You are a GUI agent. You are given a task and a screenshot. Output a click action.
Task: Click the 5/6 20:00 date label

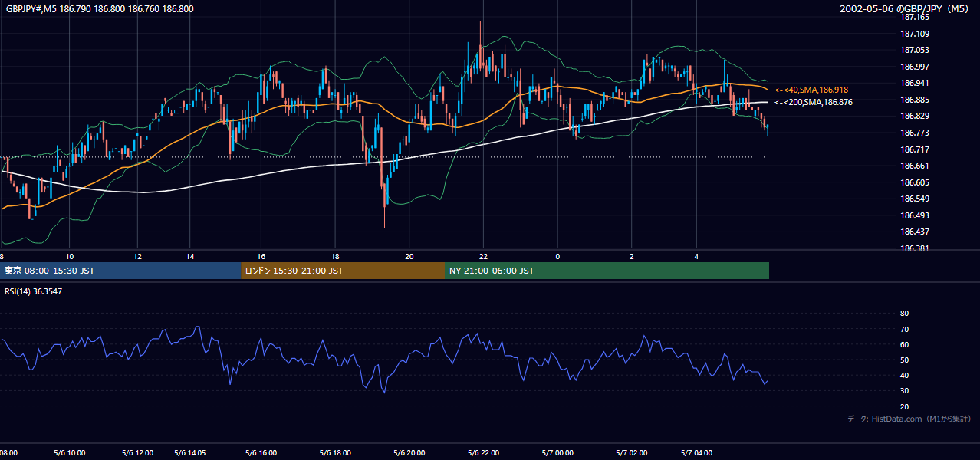[409, 453]
